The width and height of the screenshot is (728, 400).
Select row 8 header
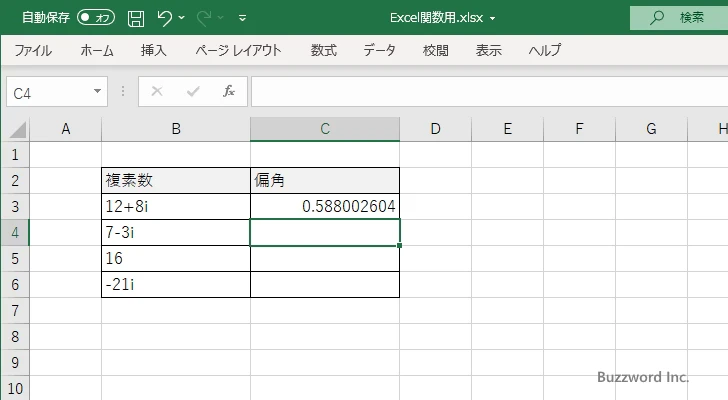(x=15, y=336)
